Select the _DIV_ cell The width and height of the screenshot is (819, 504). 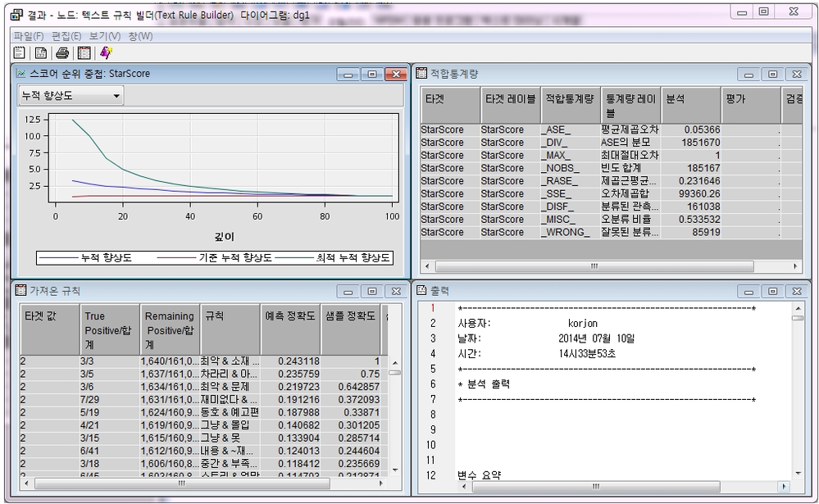tap(571, 143)
